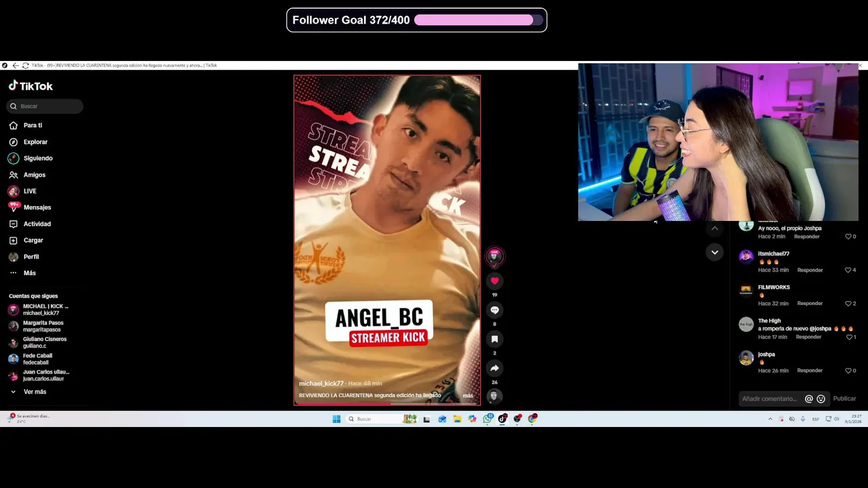Click the TikTok video player
This screenshot has height=488, width=868.
387,240
